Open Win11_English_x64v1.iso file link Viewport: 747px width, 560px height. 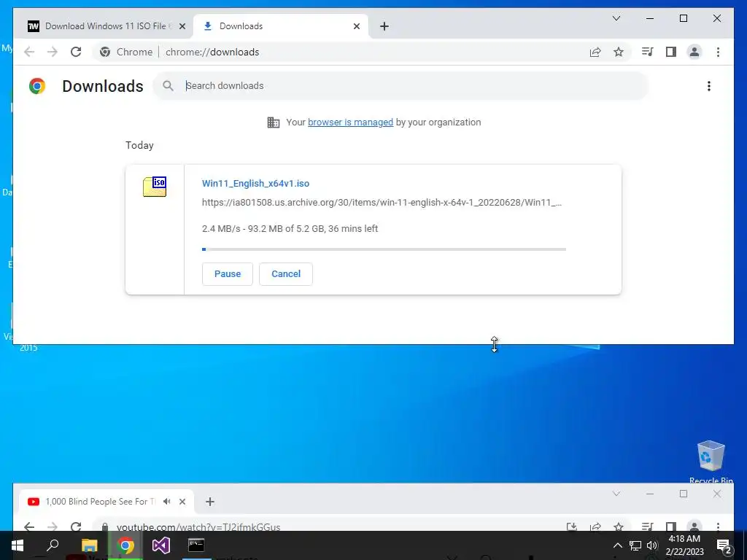[x=255, y=183]
